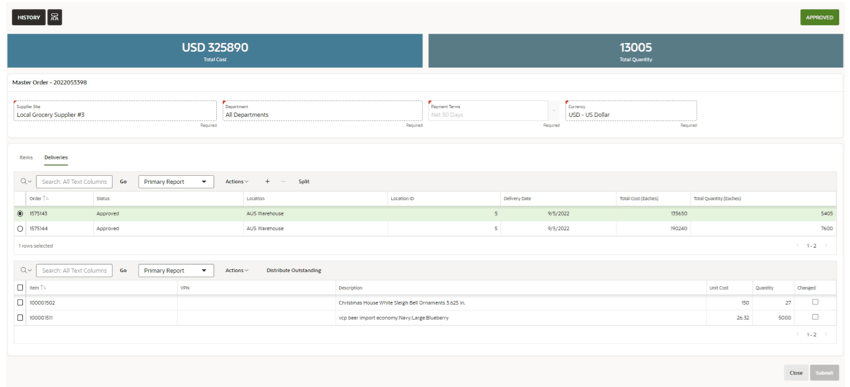Check the row checkbox for item 100001511
This screenshot has width=850, height=387.
pos(20,318)
